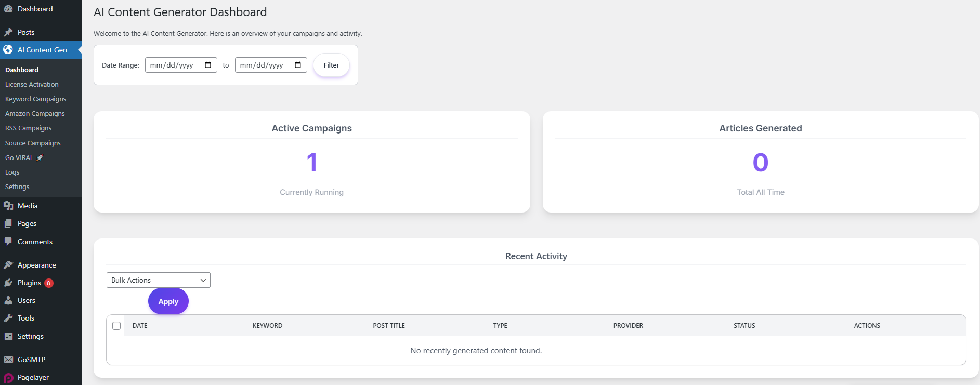
Task: Click the Articles Generated count 0
Action: point(761,163)
